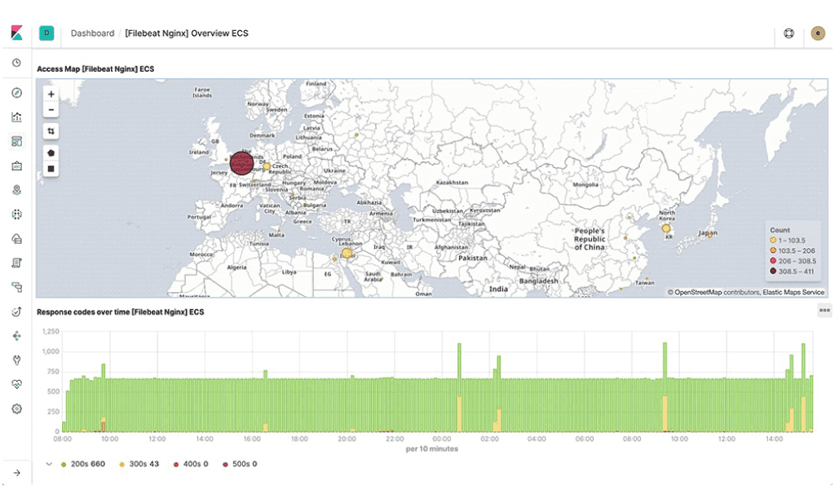835x504 pixels.
Task: Open response codes panel options menu
Action: (824, 310)
